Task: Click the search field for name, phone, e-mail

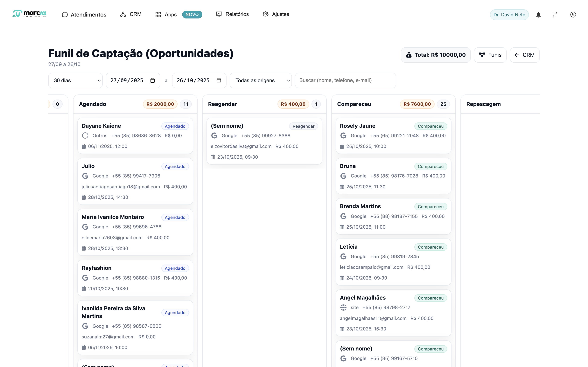Action: point(345,80)
